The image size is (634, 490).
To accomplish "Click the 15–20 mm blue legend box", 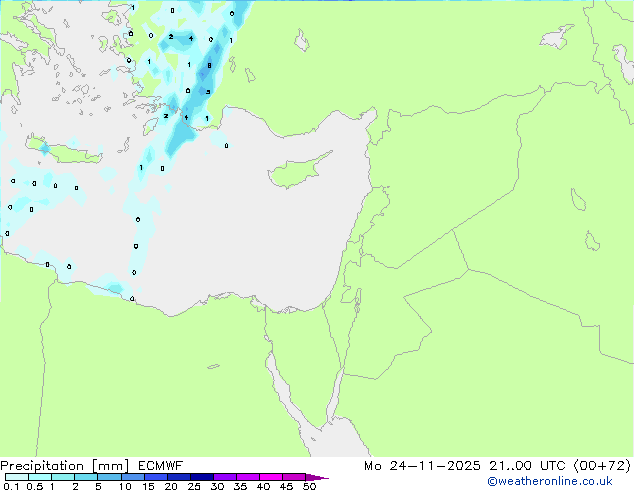I will pos(155,477).
